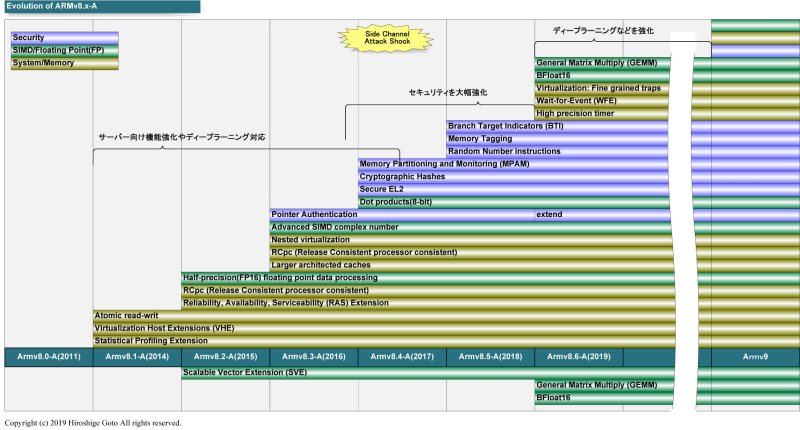
Task: Select the High precision timer bar
Action: [x=602, y=114]
